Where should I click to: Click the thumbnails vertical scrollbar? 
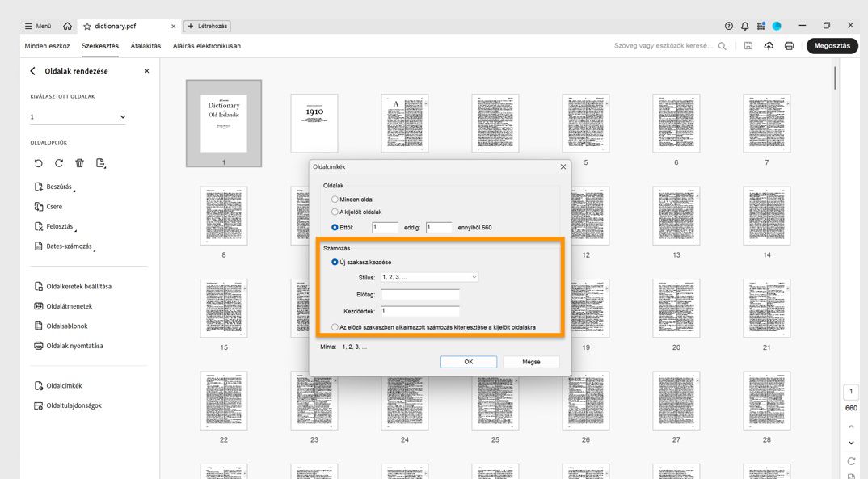coord(835,78)
